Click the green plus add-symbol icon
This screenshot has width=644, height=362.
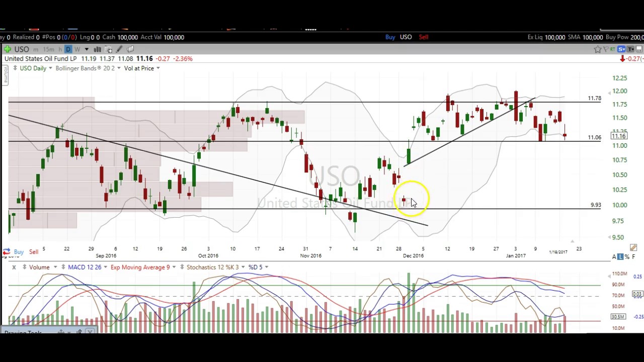[x=7, y=49]
